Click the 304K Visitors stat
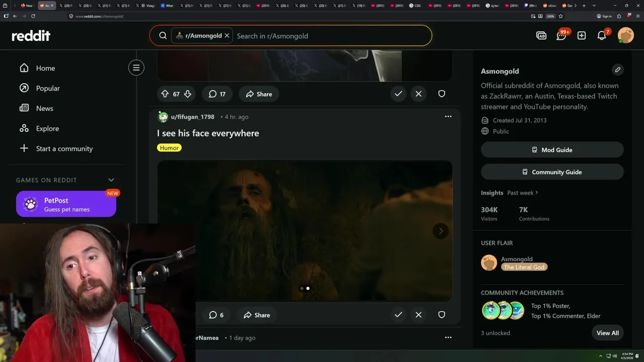This screenshot has height=362, width=644. 490,213
